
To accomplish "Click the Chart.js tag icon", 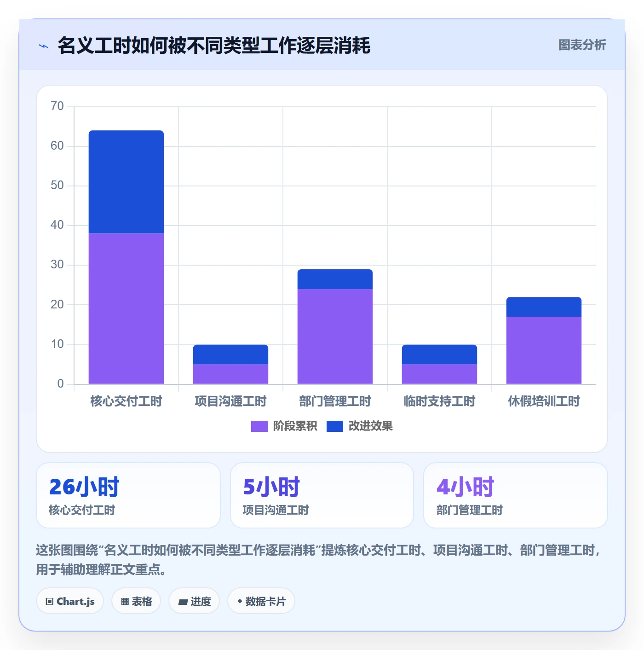I will point(50,601).
